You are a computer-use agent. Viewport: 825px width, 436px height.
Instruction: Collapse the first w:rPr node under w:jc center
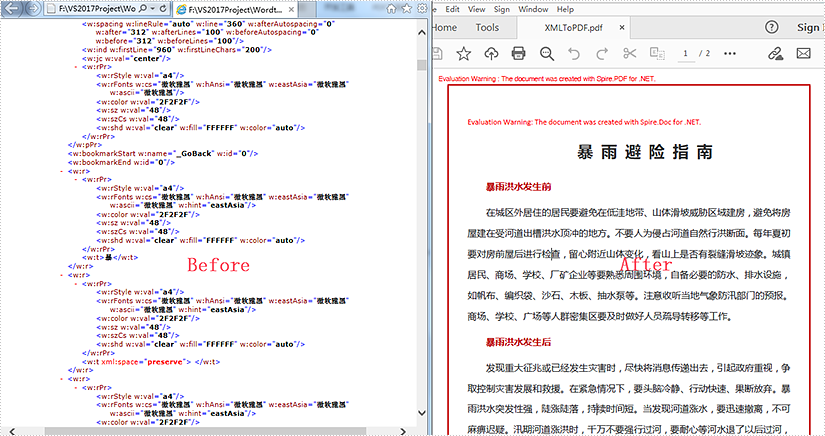[76, 67]
